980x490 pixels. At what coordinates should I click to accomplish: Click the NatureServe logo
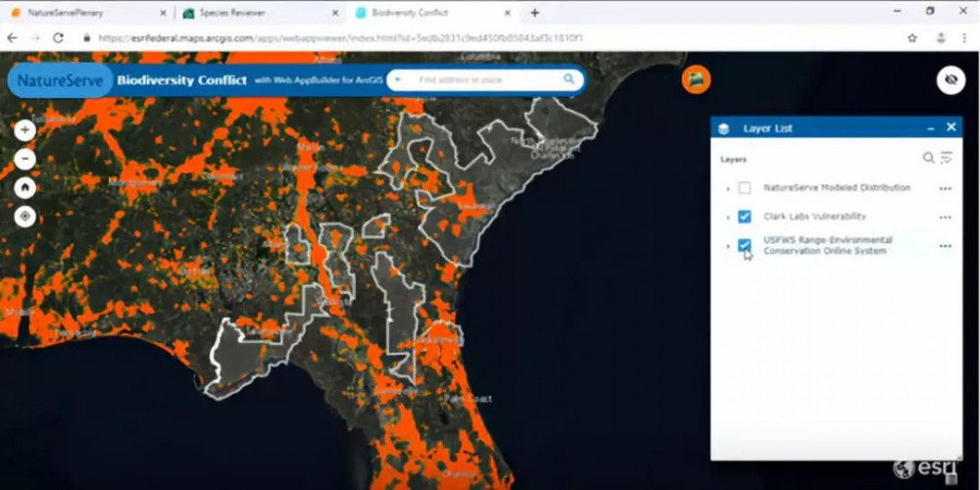coord(60,80)
